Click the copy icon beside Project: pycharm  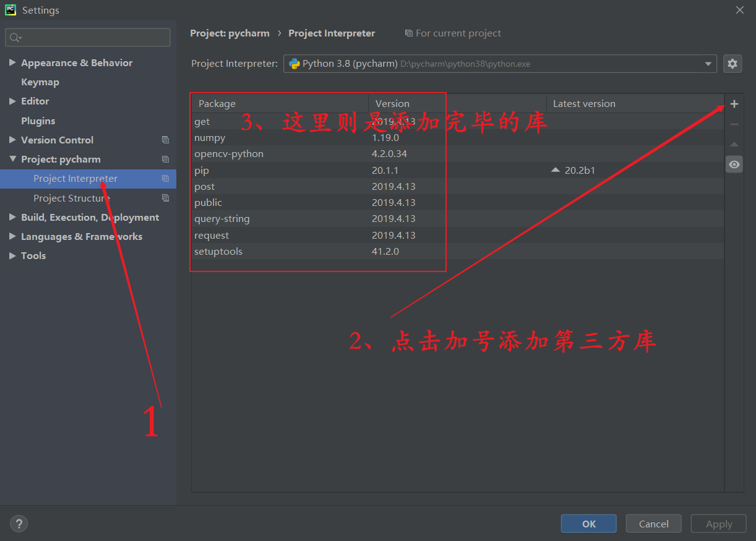point(165,160)
